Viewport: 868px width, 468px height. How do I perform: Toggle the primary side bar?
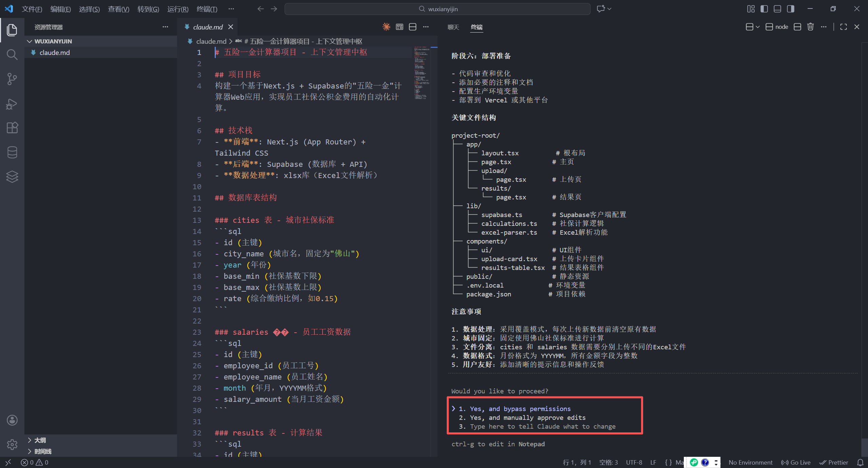pyautogui.click(x=764, y=9)
